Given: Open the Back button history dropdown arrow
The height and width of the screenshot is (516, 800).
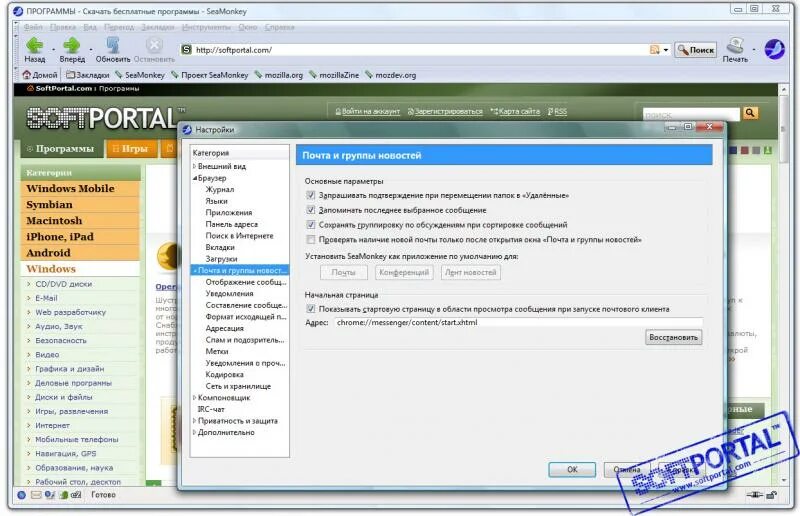Looking at the screenshot, I should coord(53,50).
